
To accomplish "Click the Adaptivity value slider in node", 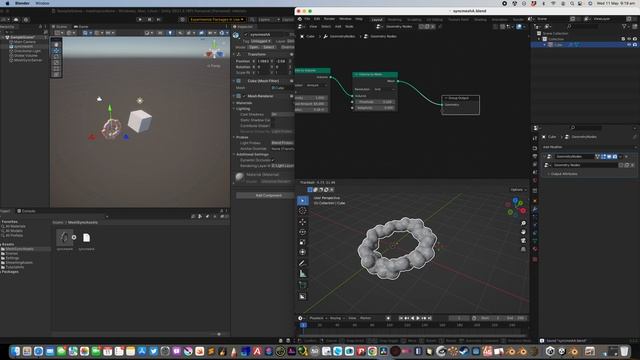I will pyautogui.click(x=376, y=108).
